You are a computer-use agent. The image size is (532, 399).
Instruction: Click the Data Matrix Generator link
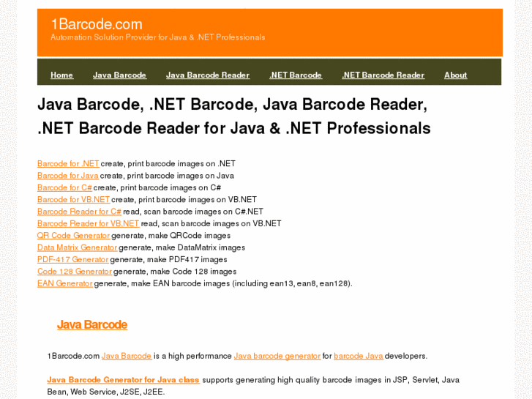tap(78, 247)
